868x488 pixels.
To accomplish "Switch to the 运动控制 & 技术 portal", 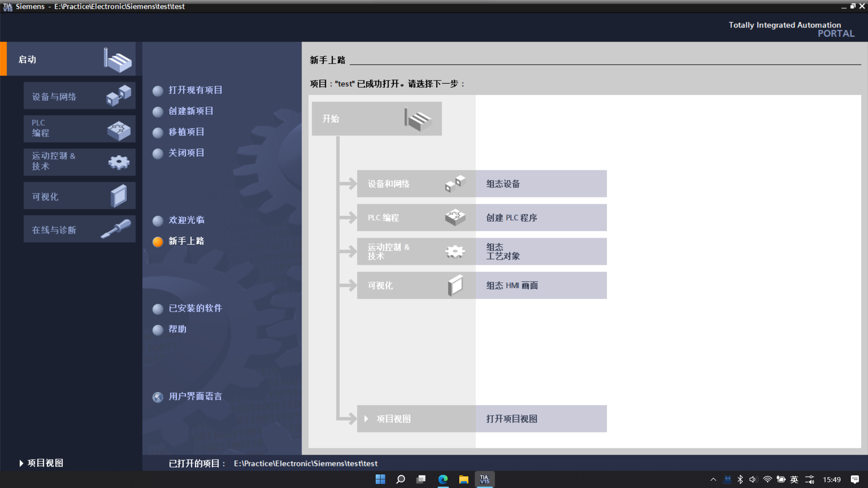I will point(80,162).
